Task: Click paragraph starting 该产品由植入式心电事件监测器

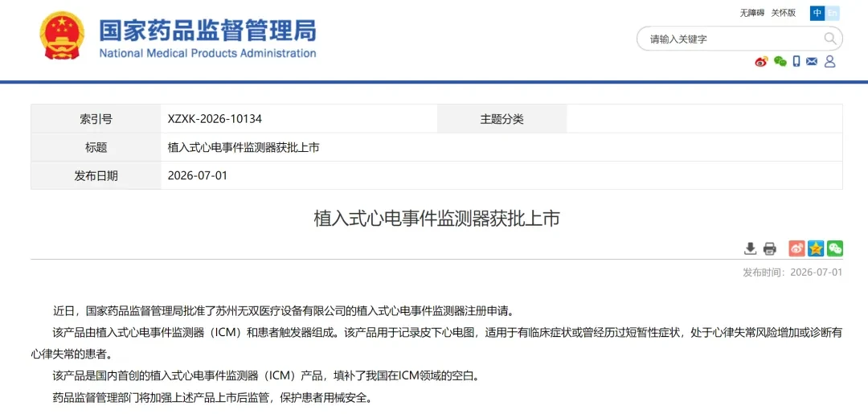Action: (x=436, y=343)
